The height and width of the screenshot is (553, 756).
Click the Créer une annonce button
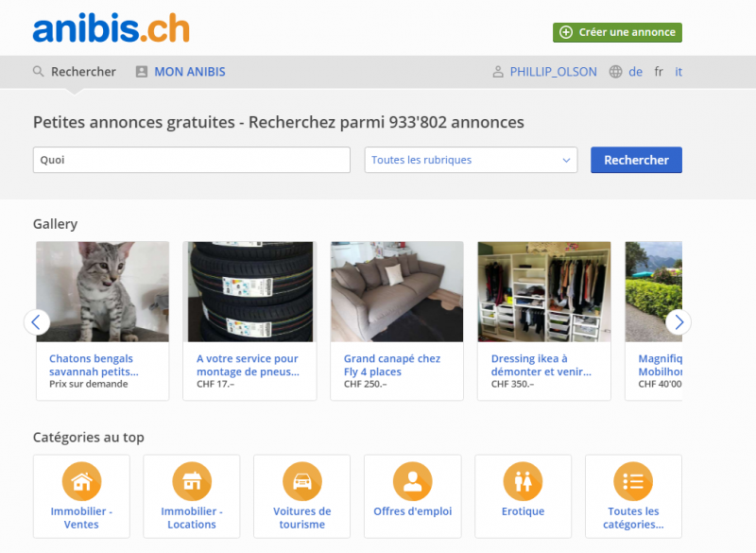click(617, 32)
